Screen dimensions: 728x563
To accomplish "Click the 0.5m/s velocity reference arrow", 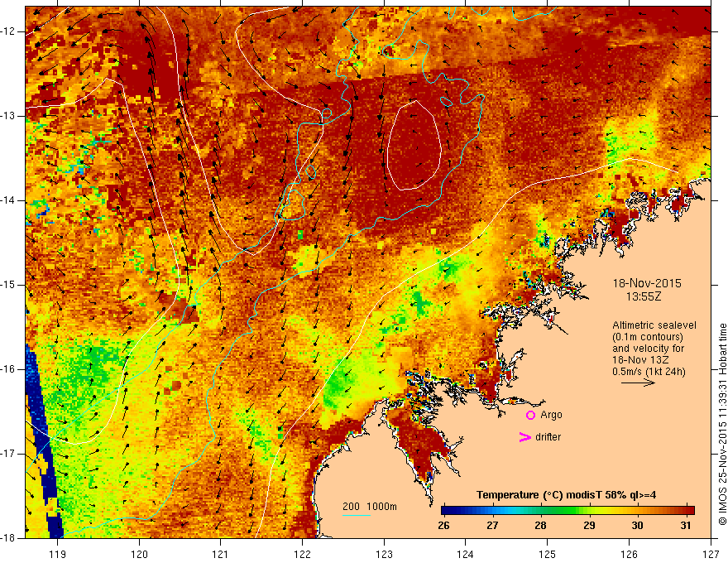I will 638,383.
